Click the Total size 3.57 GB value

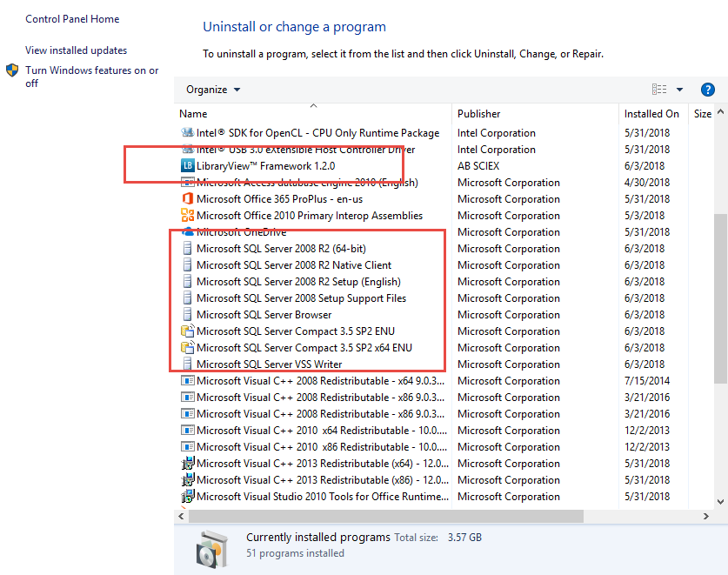464,538
